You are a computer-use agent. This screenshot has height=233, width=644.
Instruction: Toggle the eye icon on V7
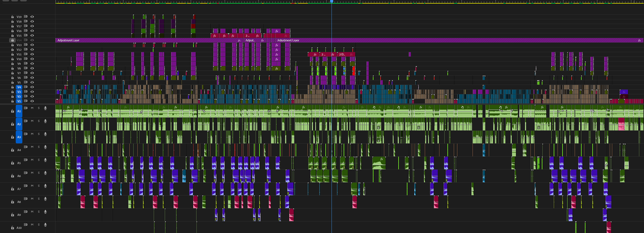coord(32,73)
